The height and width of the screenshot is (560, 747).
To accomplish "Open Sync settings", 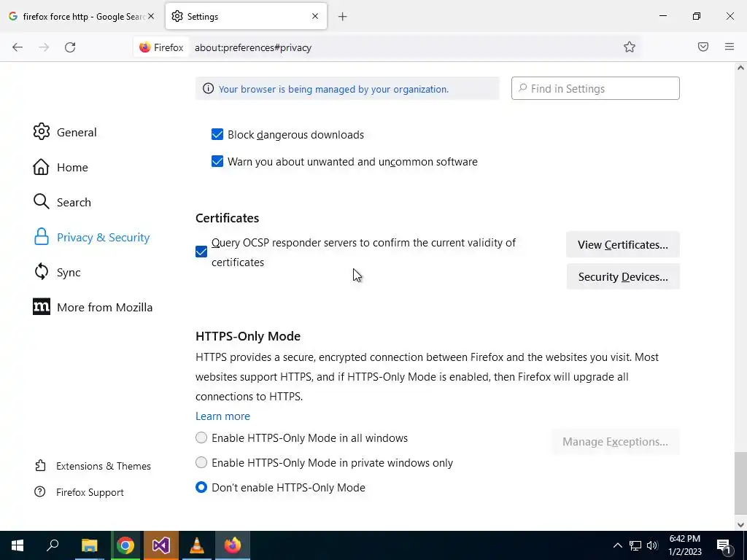I will [x=57, y=272].
